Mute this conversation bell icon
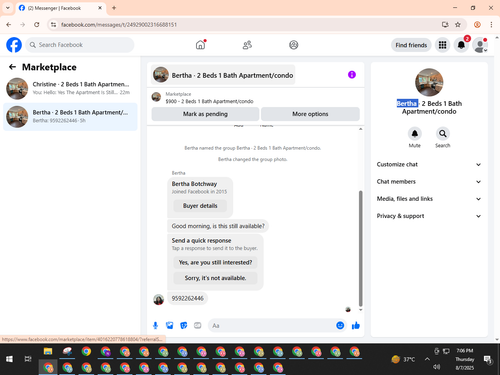Screen dimensions: 500x375 (x=415, y=134)
